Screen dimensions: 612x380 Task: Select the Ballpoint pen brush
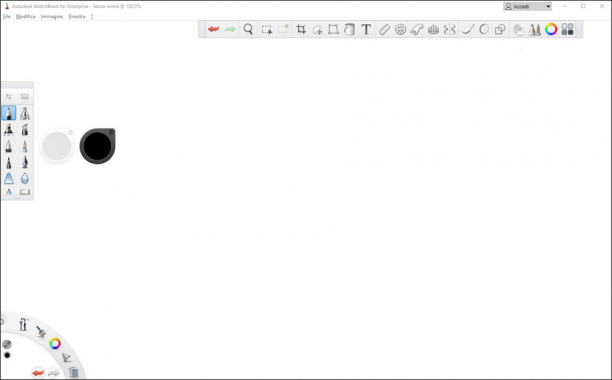coord(9,146)
